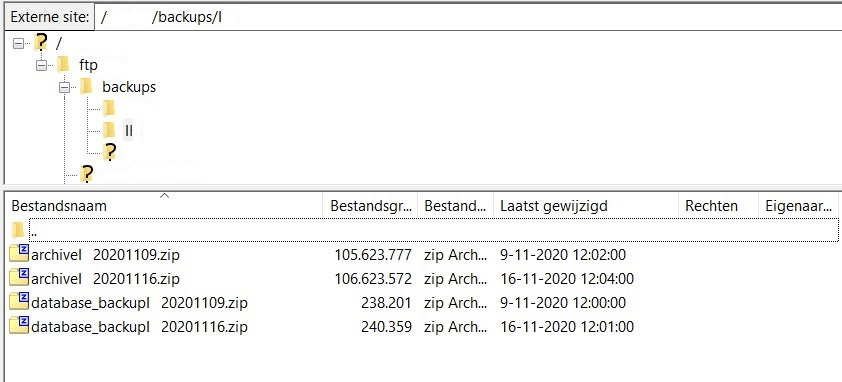The width and height of the screenshot is (842, 382).
Task: Select the backups tree item label
Action: coord(129,87)
